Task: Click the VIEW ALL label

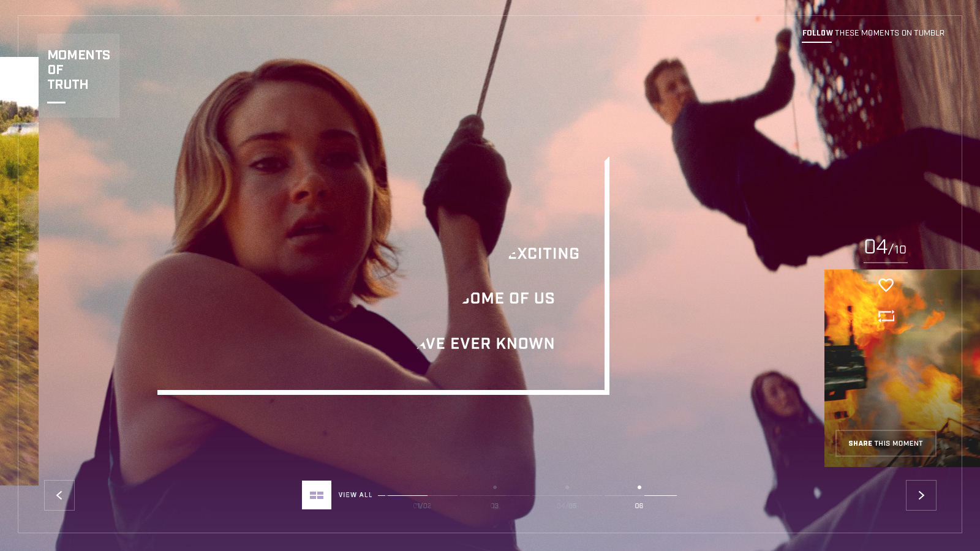Action: (355, 495)
